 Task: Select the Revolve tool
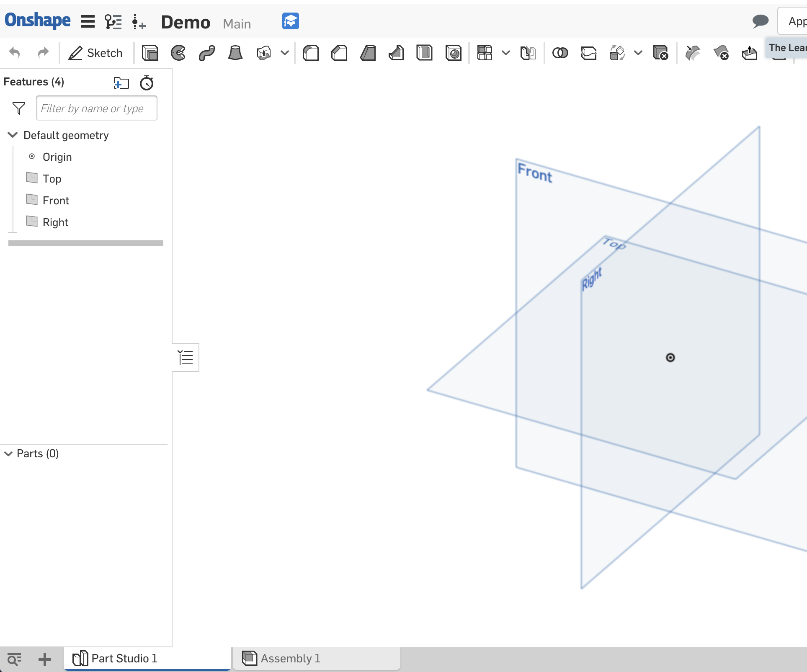[x=178, y=53]
